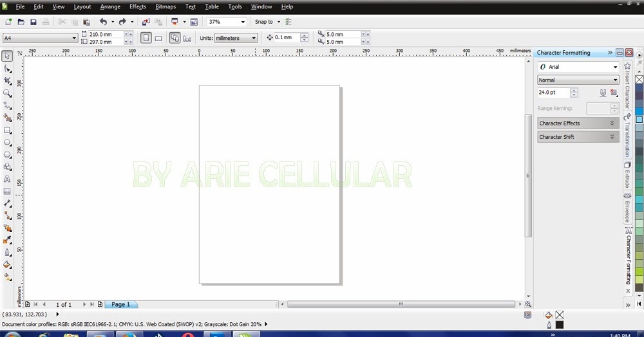Open the undo history dropdown arrow
644x337 pixels.
[x=113, y=22]
